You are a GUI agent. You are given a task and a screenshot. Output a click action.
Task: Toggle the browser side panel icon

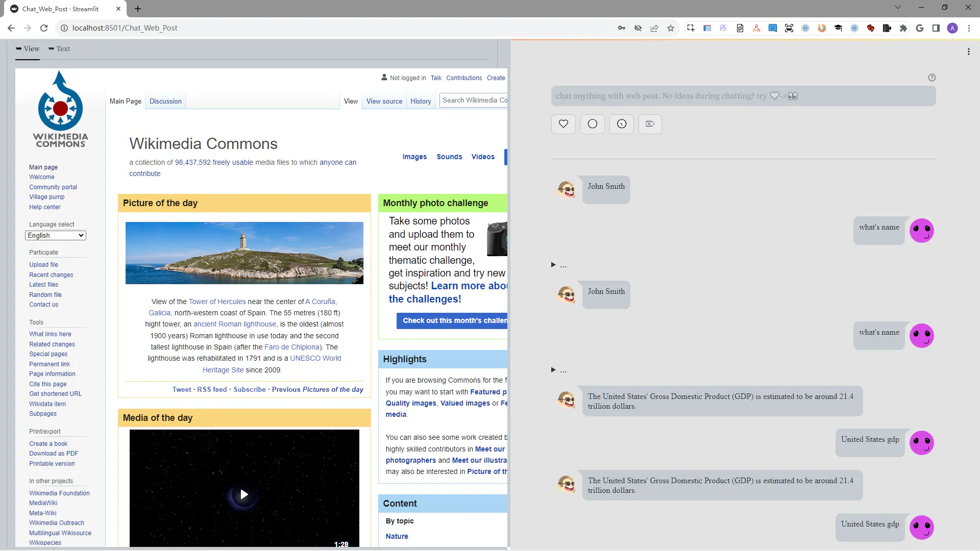click(x=936, y=28)
